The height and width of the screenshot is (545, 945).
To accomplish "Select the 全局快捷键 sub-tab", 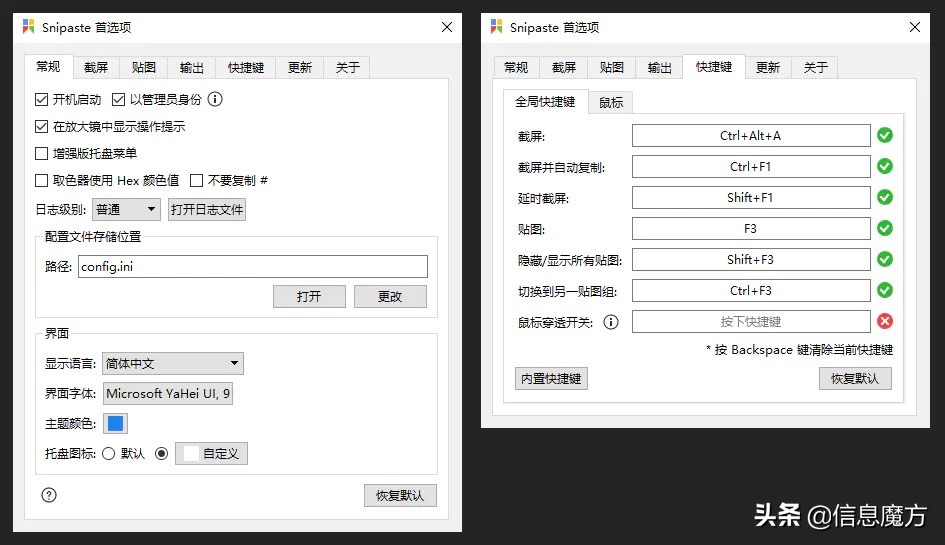I will click(545, 101).
